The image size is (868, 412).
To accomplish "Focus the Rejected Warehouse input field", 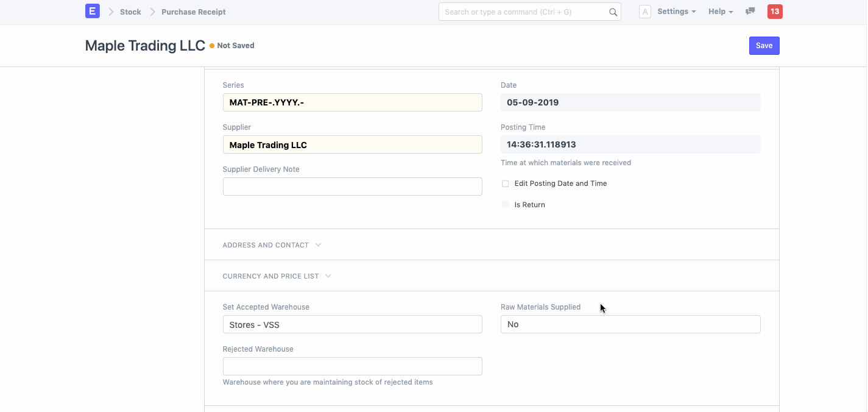I will tap(352, 366).
